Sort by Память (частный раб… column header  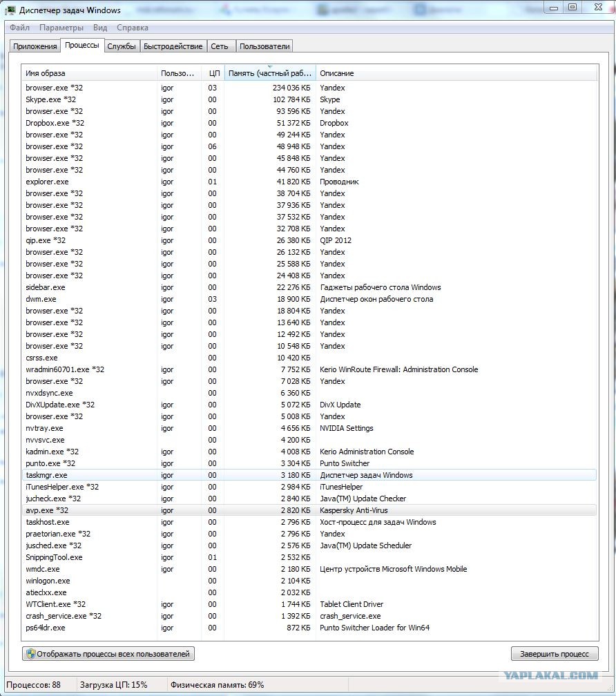[x=270, y=73]
